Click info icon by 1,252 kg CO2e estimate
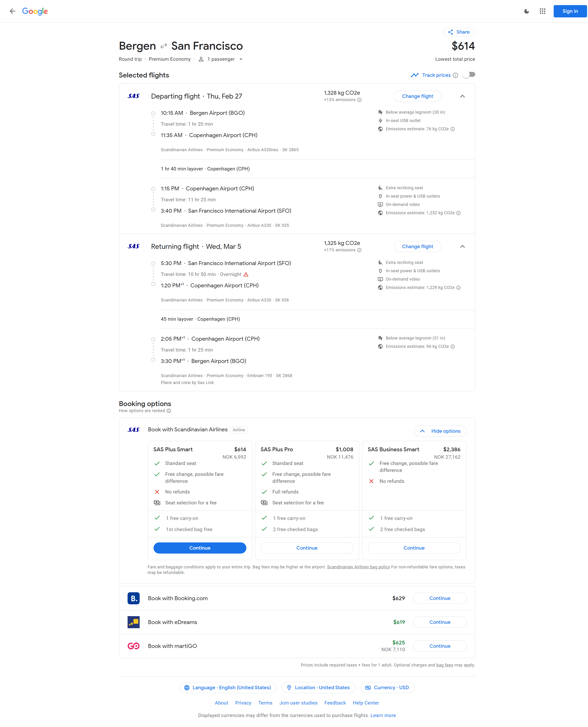 pos(458,213)
